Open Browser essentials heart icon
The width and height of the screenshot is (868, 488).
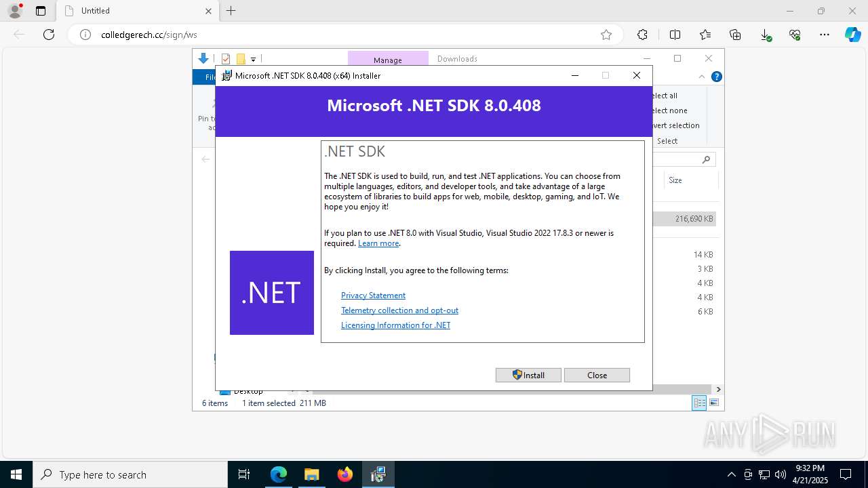pyautogui.click(x=795, y=35)
